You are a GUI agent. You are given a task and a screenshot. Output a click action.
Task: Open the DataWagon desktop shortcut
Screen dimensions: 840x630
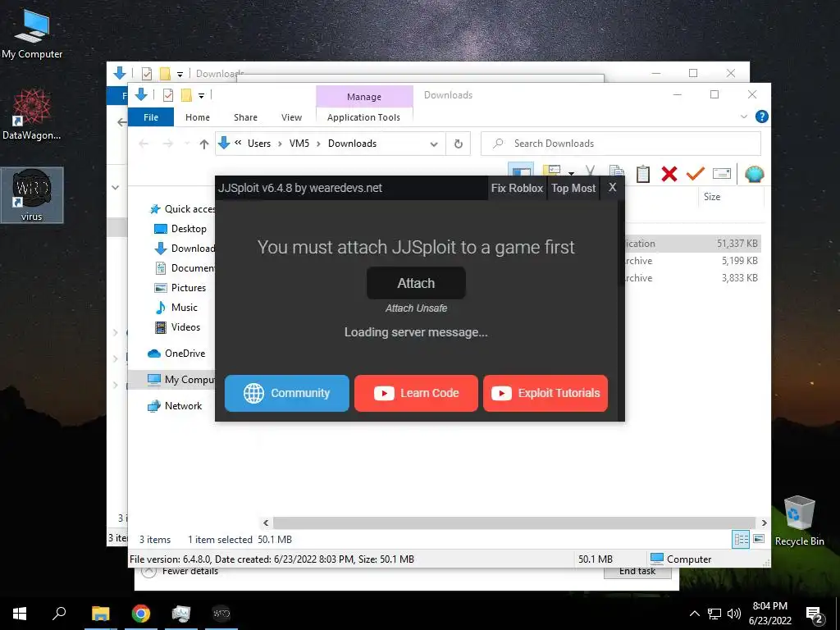(x=32, y=115)
